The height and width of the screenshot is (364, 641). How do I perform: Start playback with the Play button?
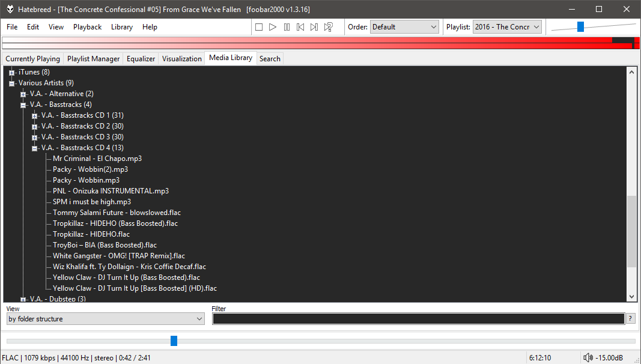pos(273,27)
